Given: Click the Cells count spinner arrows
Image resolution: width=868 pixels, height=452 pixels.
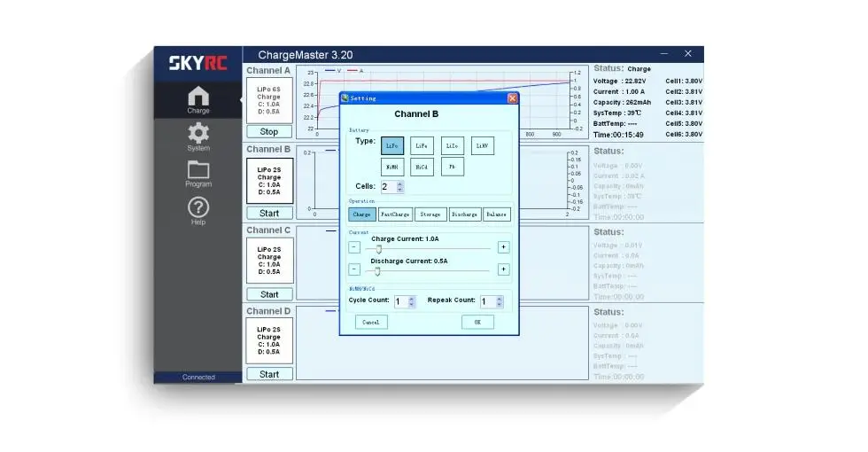Looking at the screenshot, I should [399, 187].
